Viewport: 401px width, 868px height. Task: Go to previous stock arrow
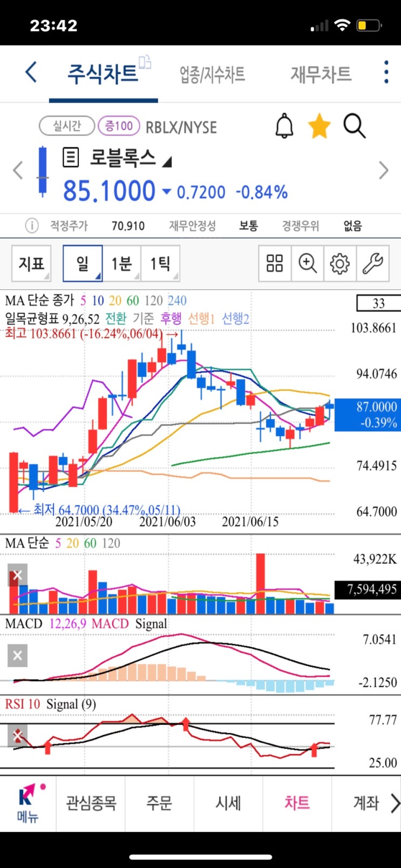[18, 170]
